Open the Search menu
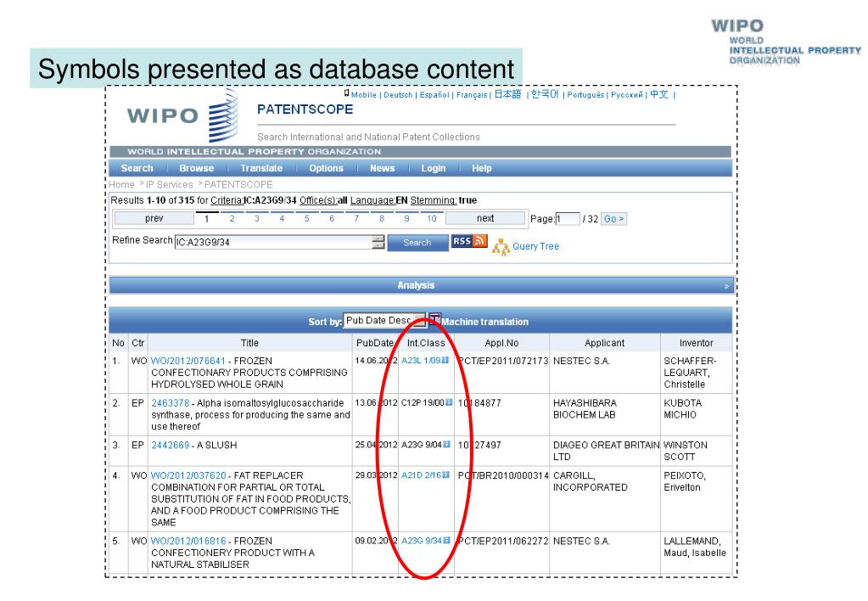The width and height of the screenshot is (868, 601). [137, 168]
